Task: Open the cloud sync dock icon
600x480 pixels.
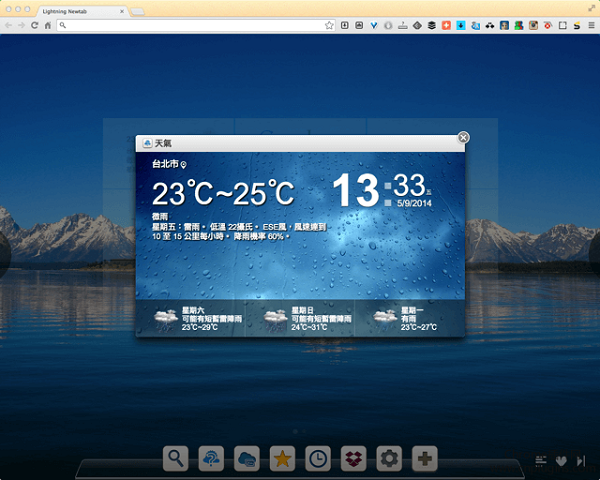Action: (x=247, y=458)
